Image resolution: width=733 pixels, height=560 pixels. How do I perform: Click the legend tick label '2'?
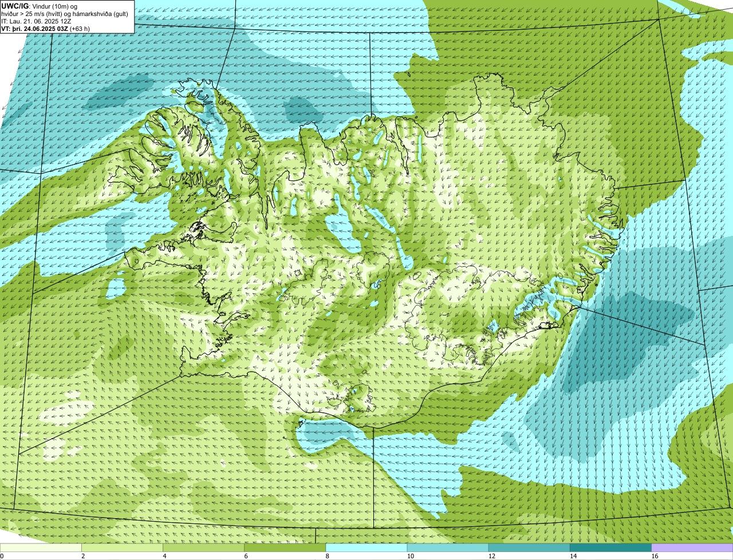pos(83,556)
